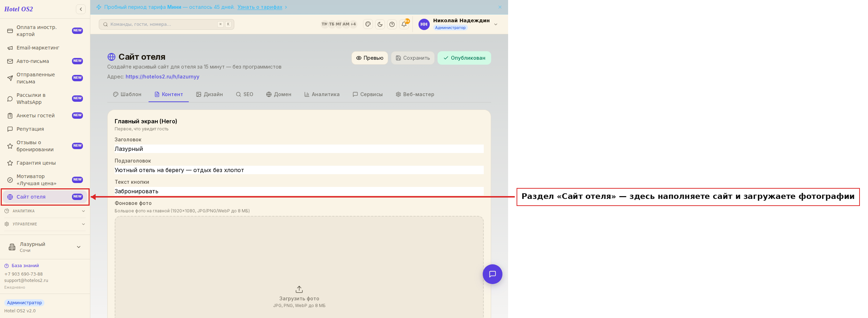Click the НН user avatar
Screen dimensions: 868x318
(424, 24)
